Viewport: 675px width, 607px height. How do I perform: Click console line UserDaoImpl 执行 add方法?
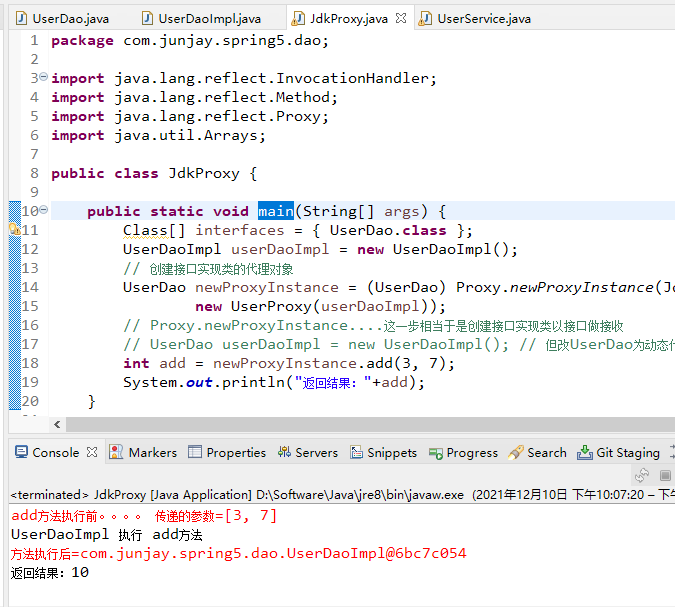pos(106,534)
